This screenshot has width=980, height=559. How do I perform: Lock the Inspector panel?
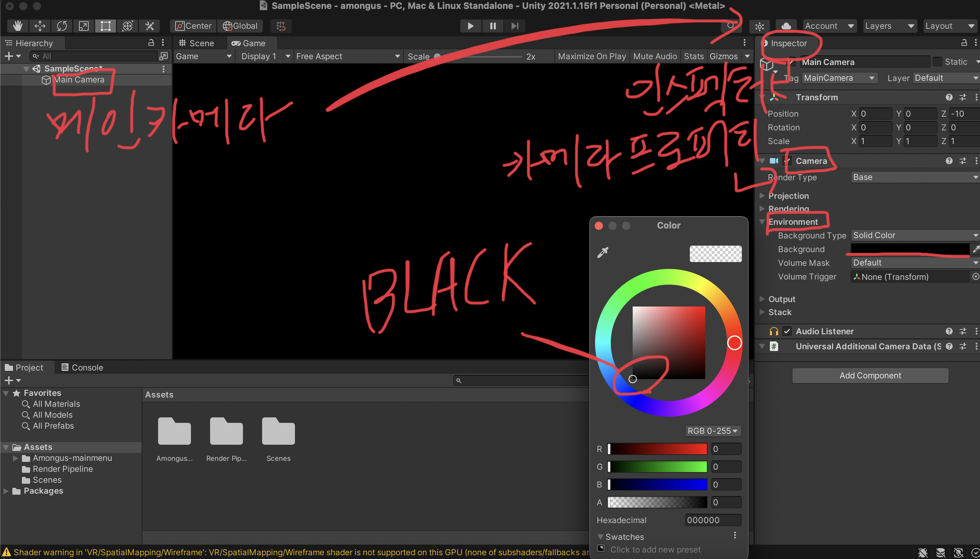[964, 43]
